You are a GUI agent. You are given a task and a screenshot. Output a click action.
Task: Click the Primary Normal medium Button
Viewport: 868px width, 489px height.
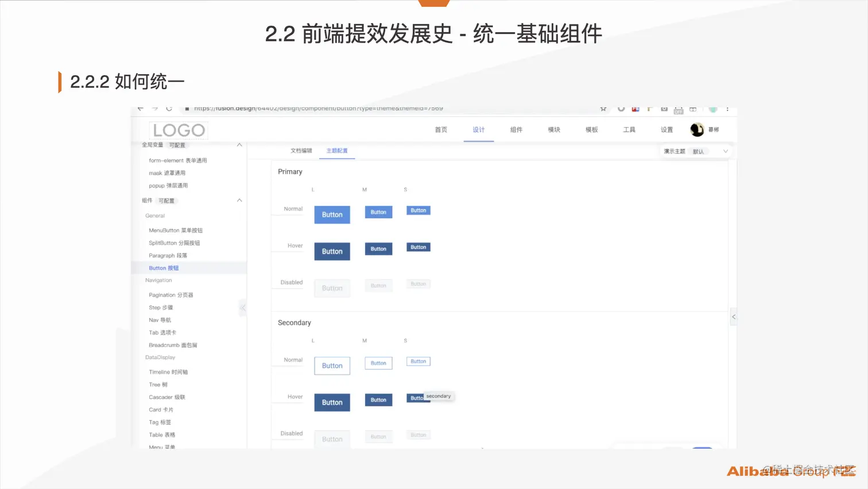(x=378, y=212)
